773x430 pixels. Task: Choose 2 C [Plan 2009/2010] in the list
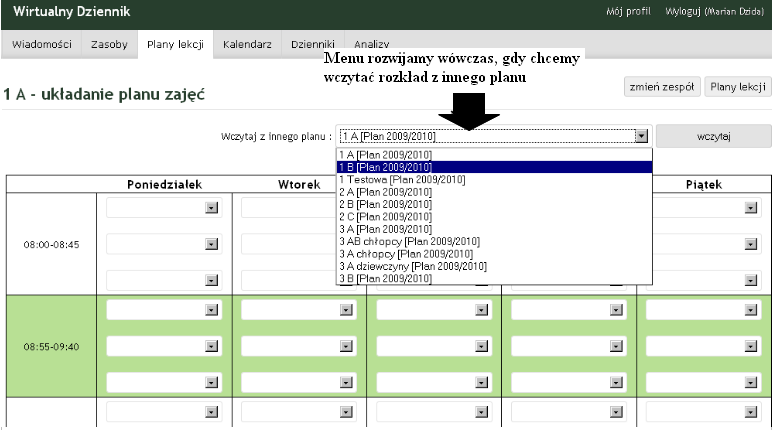(494, 216)
